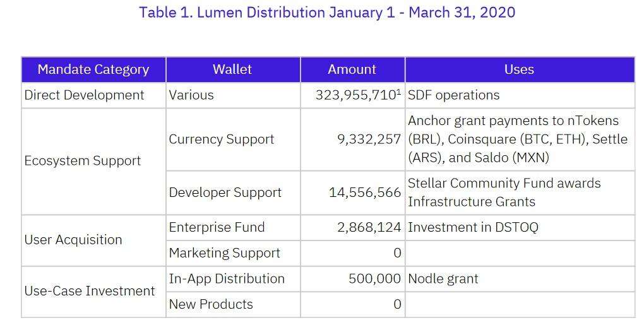The width and height of the screenshot is (644, 320).
Task: Click the table title Lumen Distribution heading
Action: (x=327, y=12)
